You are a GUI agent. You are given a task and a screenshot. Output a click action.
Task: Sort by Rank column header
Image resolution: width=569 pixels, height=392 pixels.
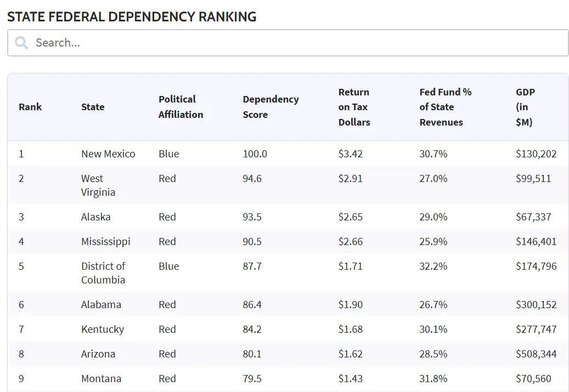tap(30, 107)
